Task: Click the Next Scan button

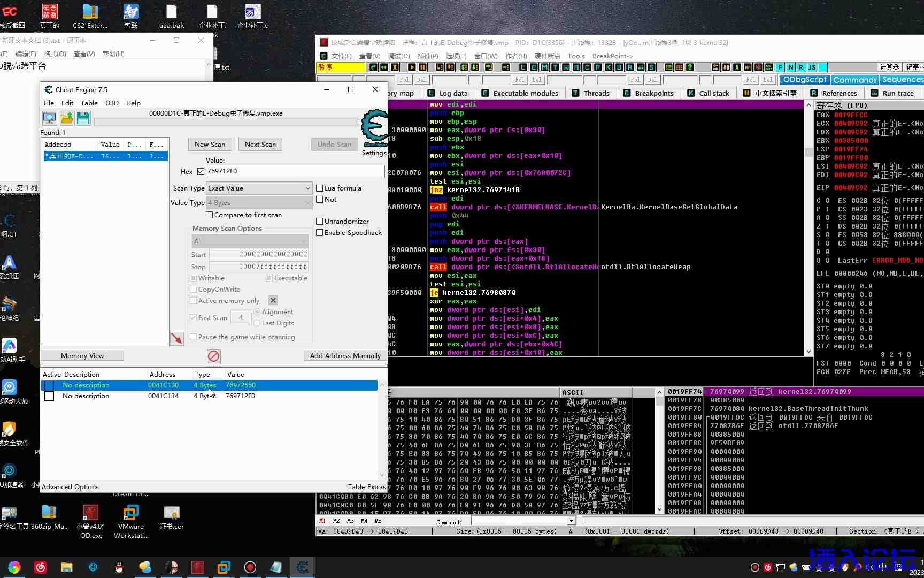Action: point(260,144)
